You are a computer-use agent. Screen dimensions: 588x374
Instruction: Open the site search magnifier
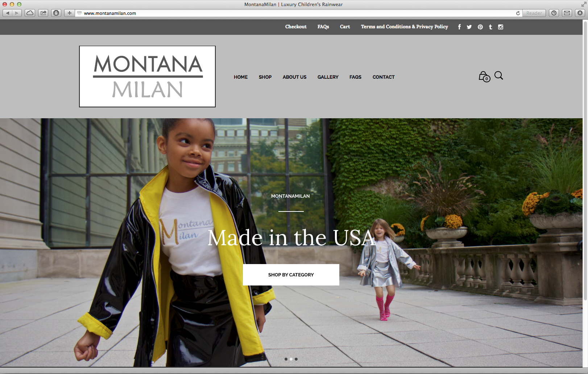[499, 75]
